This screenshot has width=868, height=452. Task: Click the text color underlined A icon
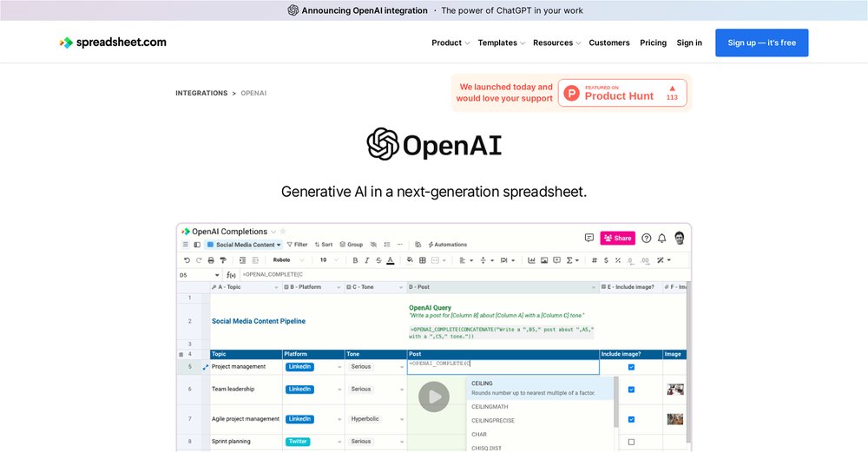pyautogui.click(x=390, y=260)
